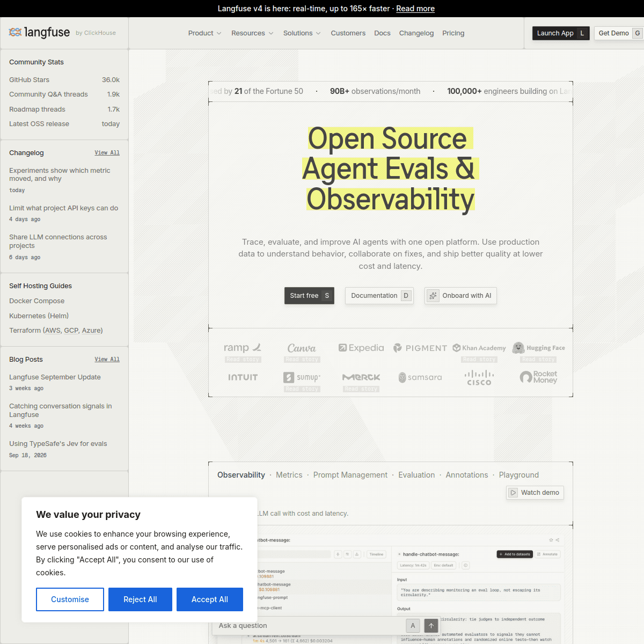This screenshot has height=644, width=644.
Task: Open the Hugging Face logo
Action: click(x=538, y=348)
